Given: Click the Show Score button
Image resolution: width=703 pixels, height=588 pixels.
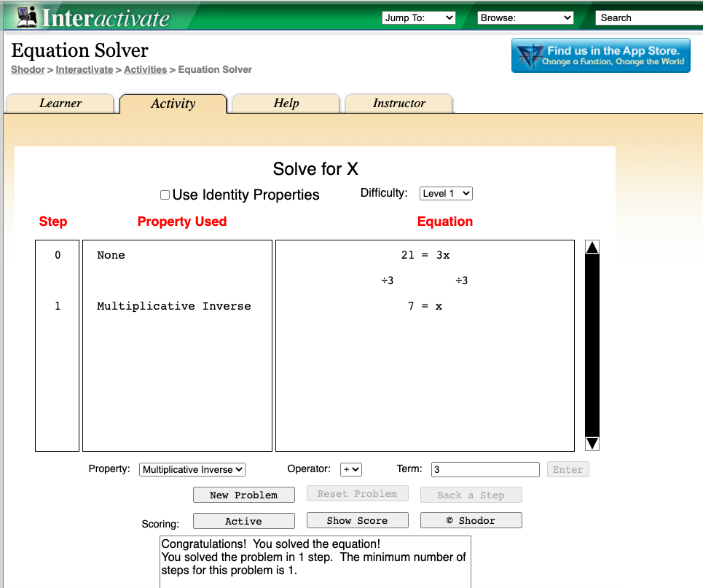Looking at the screenshot, I should point(357,520).
